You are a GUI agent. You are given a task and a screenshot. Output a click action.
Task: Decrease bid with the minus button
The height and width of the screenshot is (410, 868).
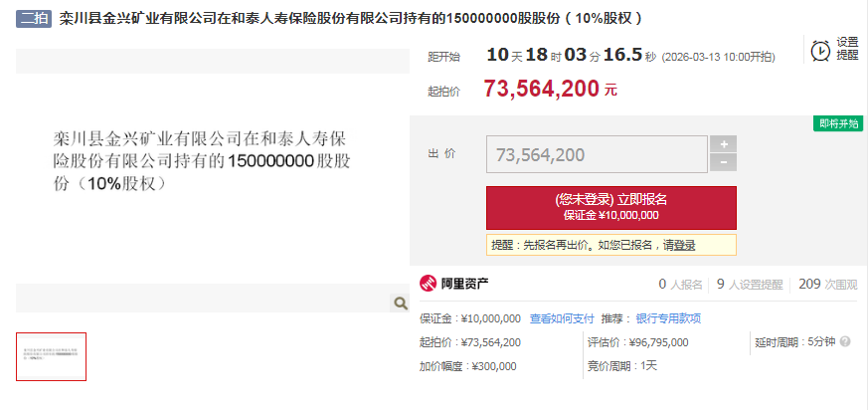(723, 163)
